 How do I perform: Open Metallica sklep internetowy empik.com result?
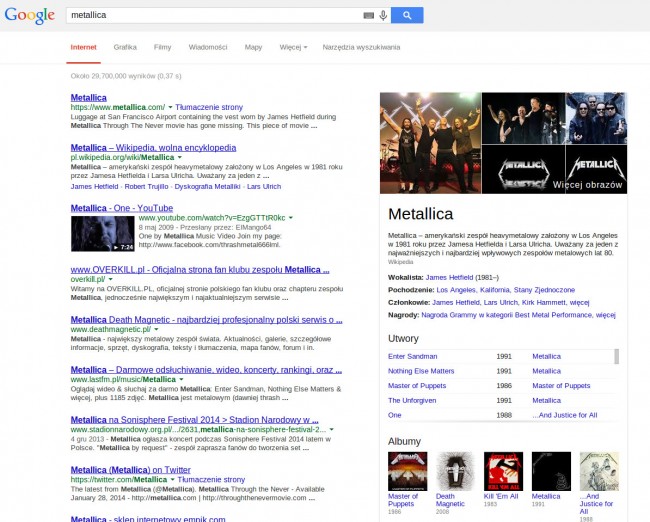(x=148, y=519)
